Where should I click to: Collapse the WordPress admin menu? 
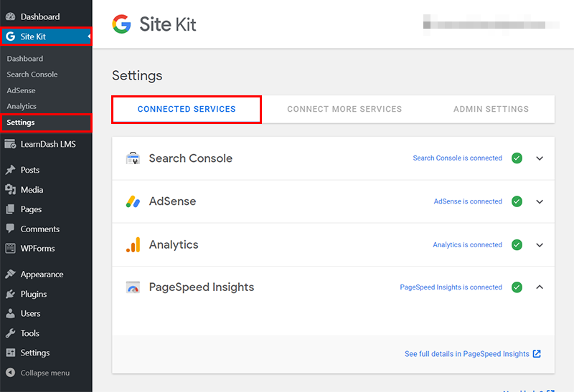tap(44, 373)
